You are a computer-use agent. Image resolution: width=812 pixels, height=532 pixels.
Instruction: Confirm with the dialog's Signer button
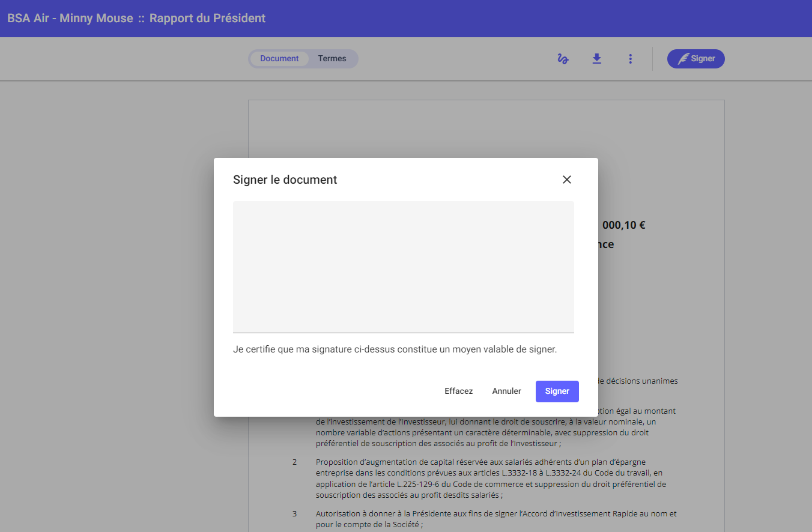click(557, 391)
